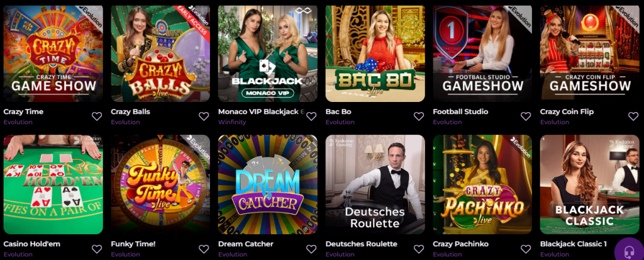
Task: Favorite Crazy Time with the heart icon
Action: click(x=96, y=116)
